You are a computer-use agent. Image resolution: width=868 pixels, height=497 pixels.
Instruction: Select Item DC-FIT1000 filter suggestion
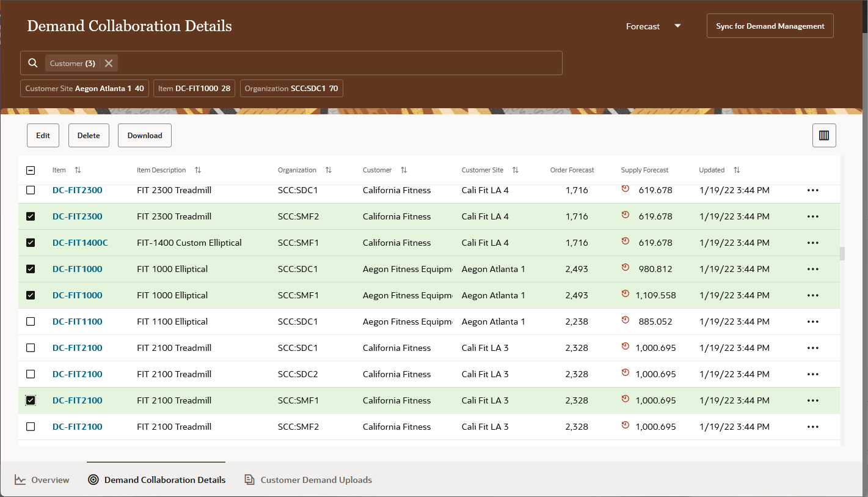tap(194, 89)
